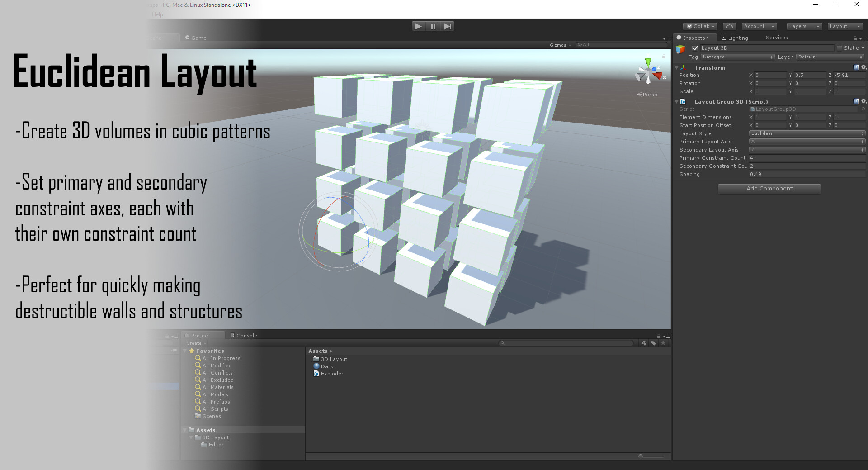868x470 pixels.
Task: Toggle the Static checkbox
Action: (840, 48)
